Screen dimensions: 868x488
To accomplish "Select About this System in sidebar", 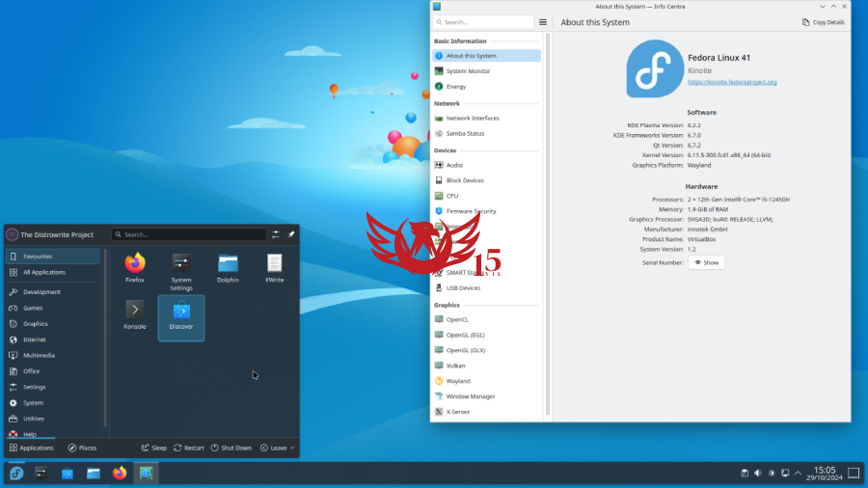I will [487, 55].
